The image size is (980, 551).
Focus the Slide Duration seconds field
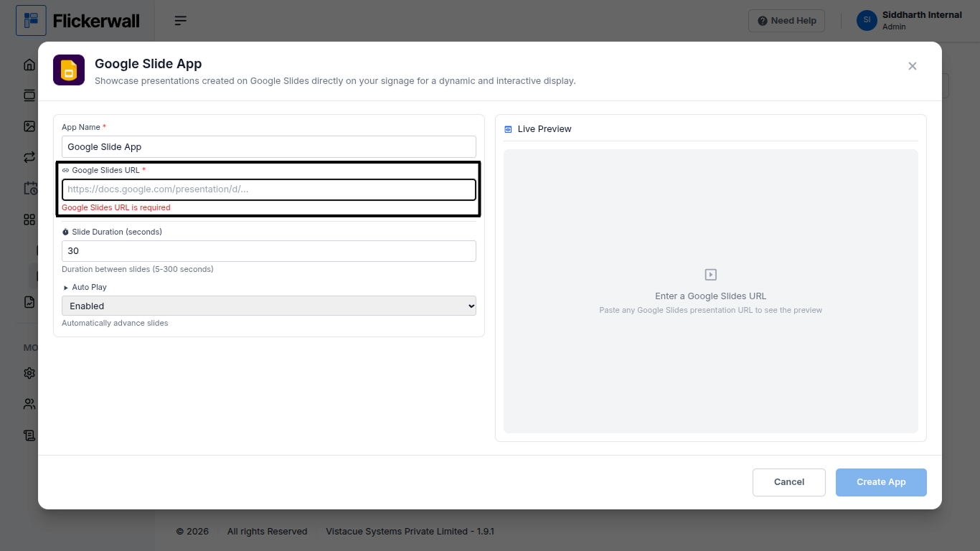[x=269, y=251]
